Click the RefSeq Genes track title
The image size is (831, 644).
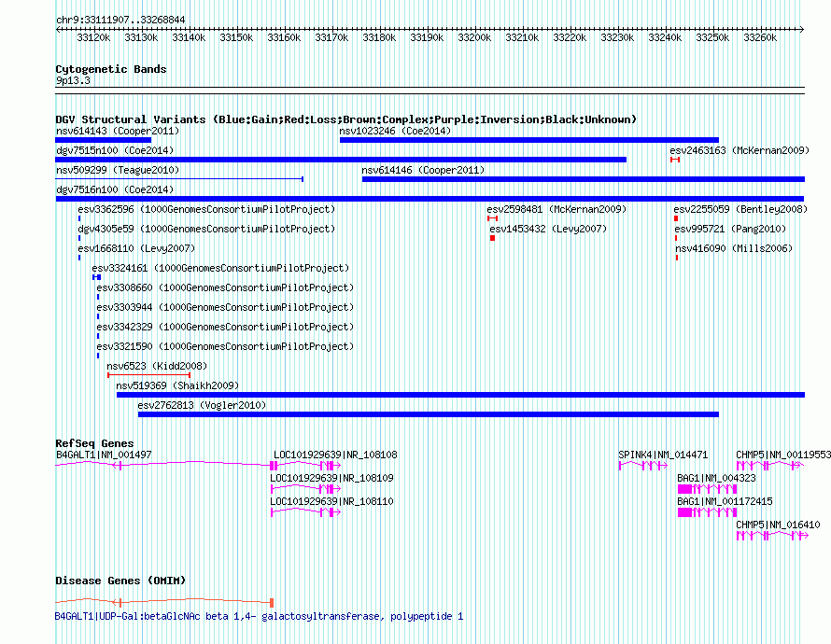[94, 443]
